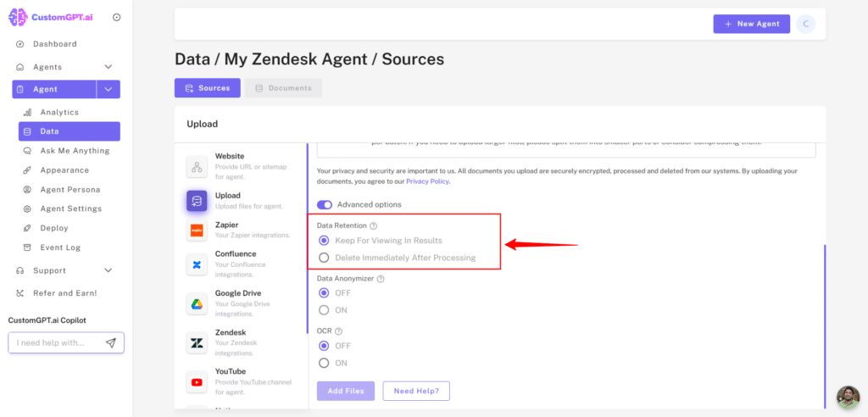Click the New Agent button
This screenshot has width=868, height=417.
751,24
